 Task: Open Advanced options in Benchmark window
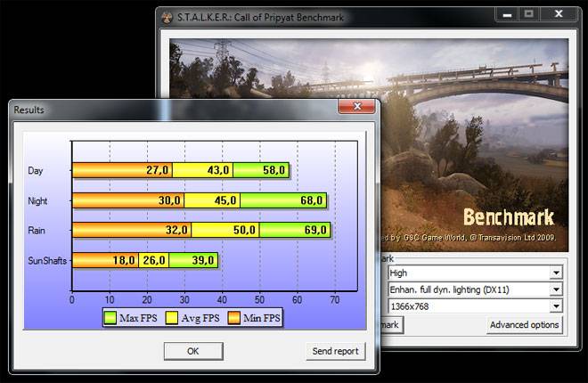tap(524, 325)
